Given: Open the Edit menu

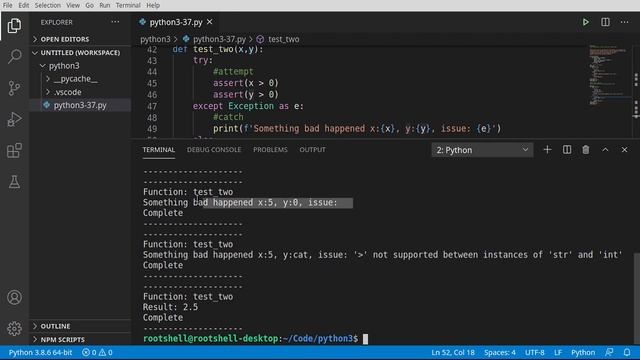Looking at the screenshot, I should [x=24, y=5].
